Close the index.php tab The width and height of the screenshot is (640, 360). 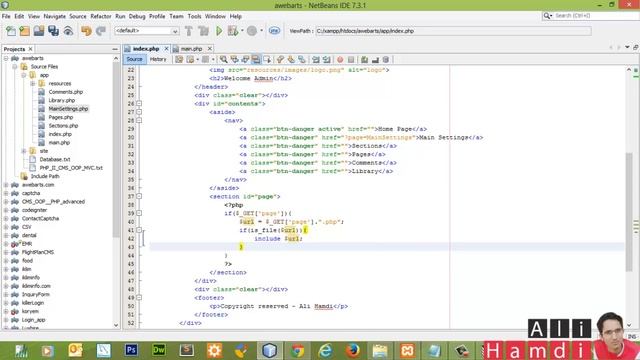[166, 49]
